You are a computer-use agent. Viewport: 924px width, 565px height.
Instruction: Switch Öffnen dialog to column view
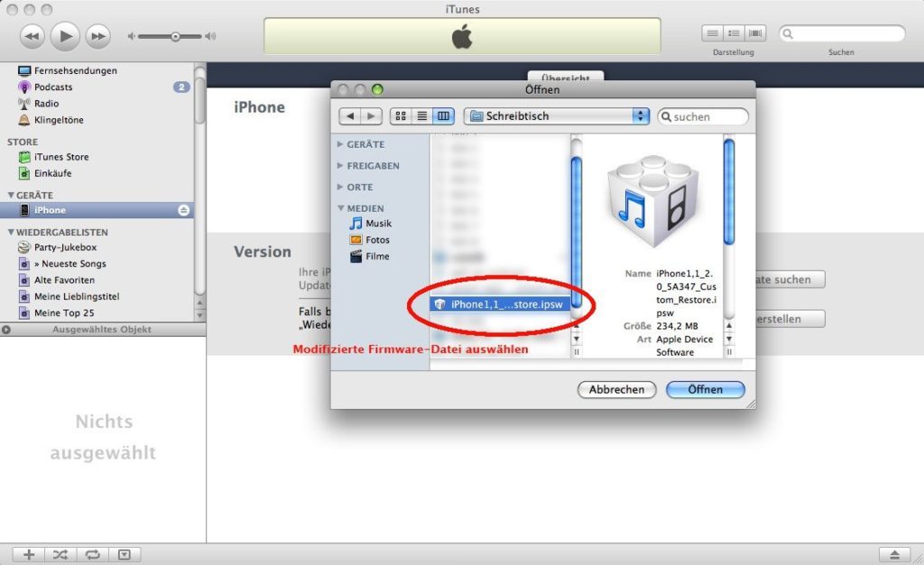click(x=443, y=116)
